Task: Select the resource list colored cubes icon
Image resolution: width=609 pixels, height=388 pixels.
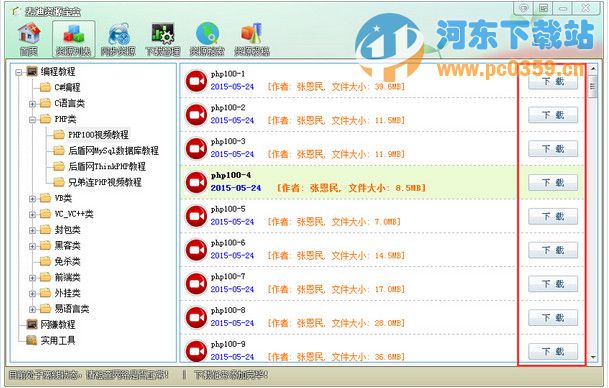Action: coord(74,34)
